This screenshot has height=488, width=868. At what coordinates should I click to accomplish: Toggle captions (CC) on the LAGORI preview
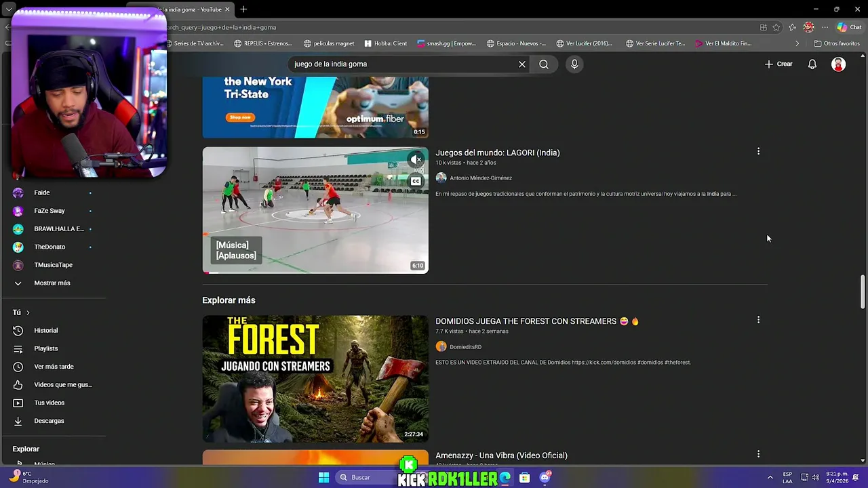[x=416, y=181]
